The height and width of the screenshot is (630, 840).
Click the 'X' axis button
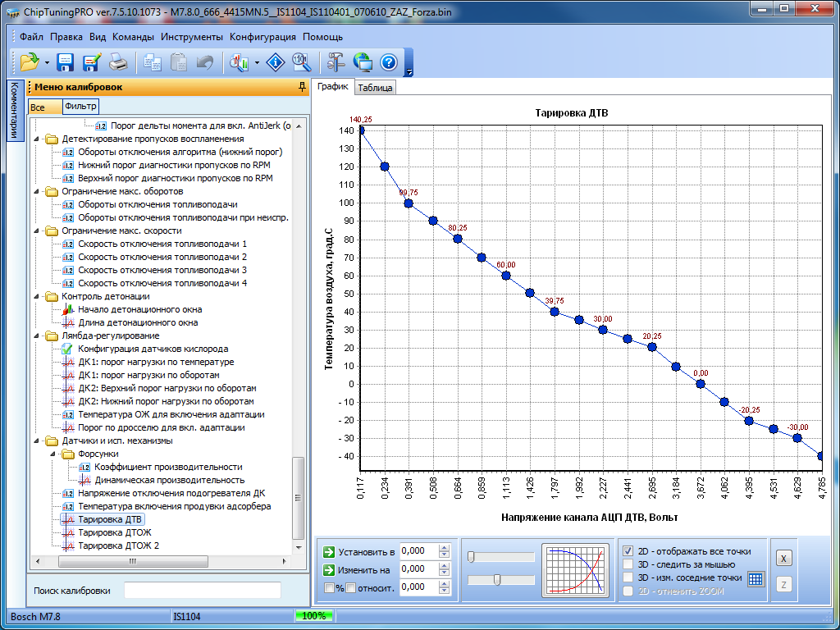pyautogui.click(x=783, y=558)
